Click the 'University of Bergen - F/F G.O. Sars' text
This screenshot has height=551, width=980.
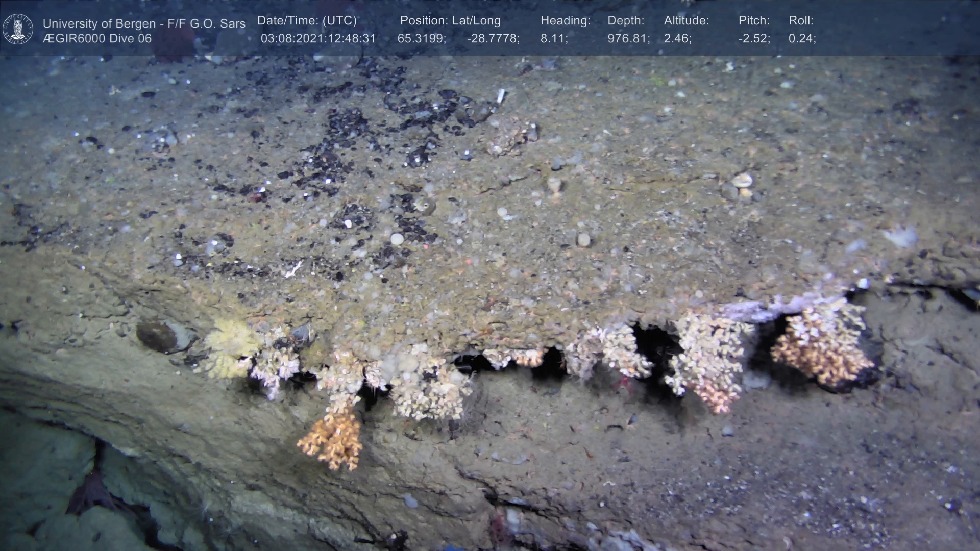tap(144, 23)
